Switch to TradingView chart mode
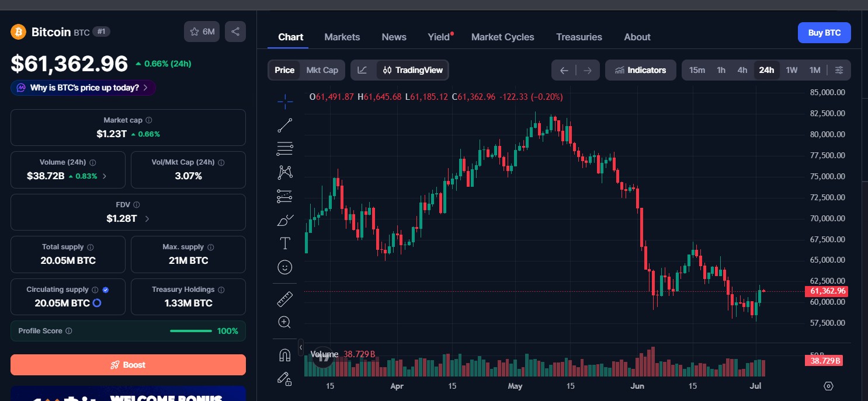The width and height of the screenshot is (868, 401). click(x=413, y=70)
